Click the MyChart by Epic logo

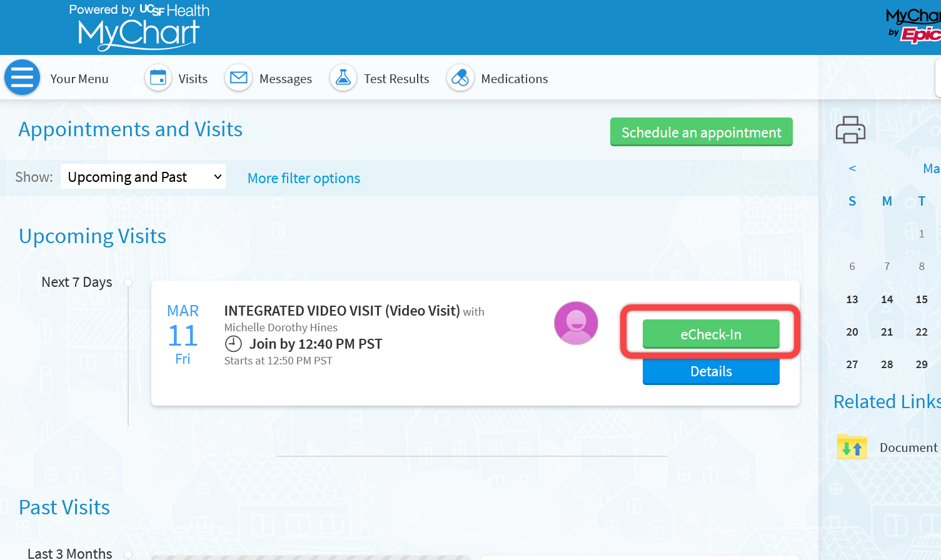pyautogui.click(x=913, y=25)
